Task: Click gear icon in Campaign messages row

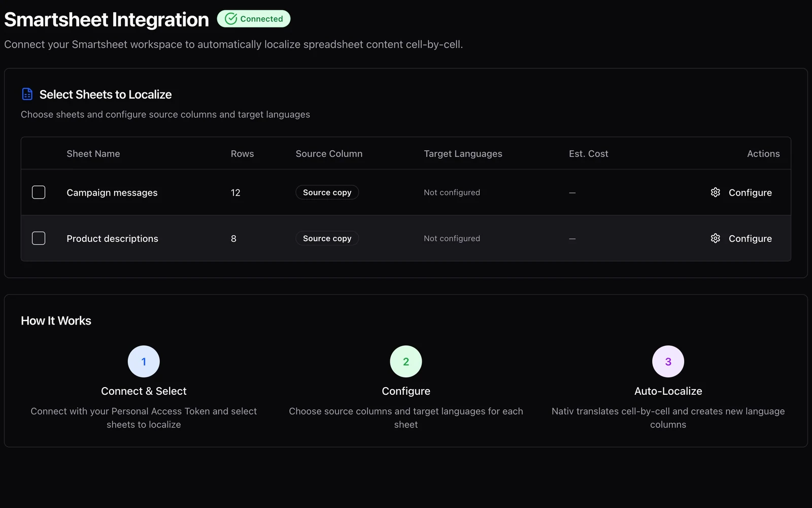Action: (716, 192)
